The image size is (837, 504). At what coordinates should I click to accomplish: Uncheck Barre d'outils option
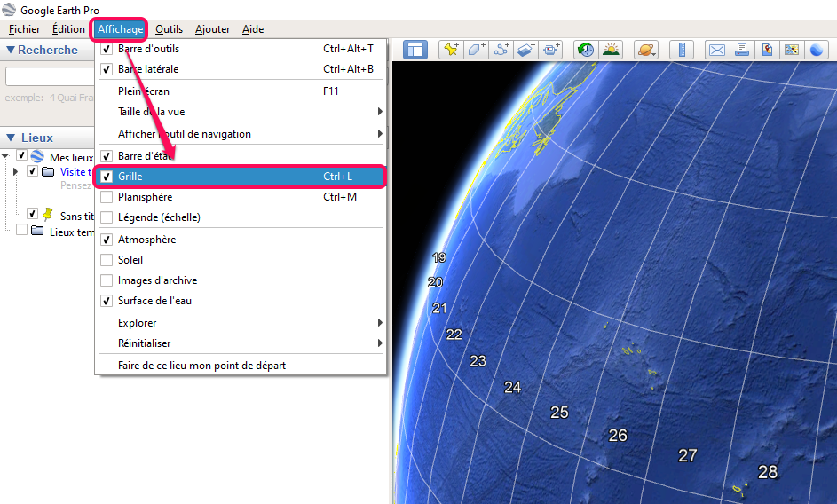(x=107, y=49)
